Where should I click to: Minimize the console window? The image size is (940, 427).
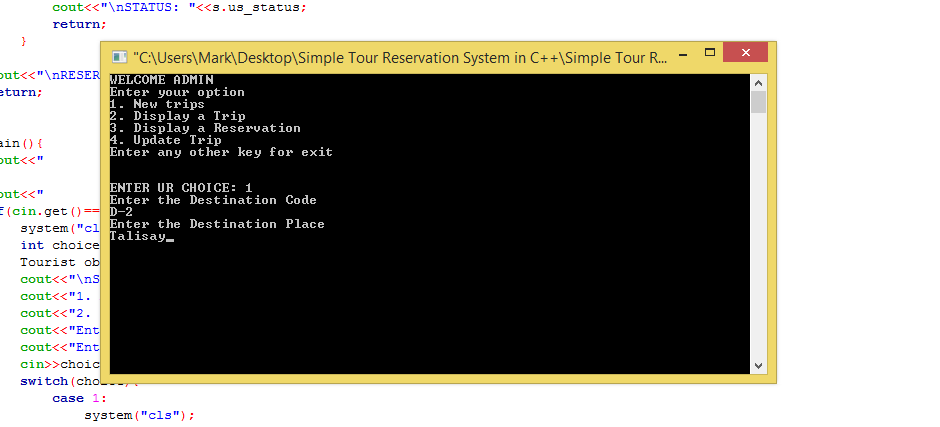pos(683,52)
